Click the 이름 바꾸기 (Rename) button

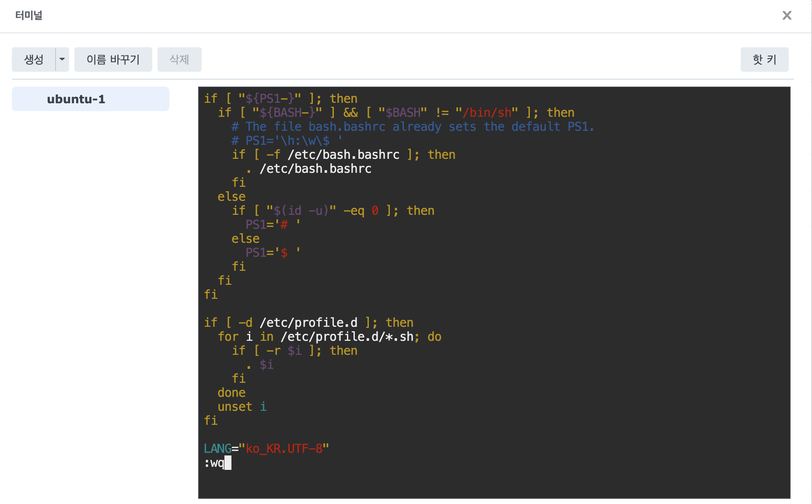click(113, 59)
